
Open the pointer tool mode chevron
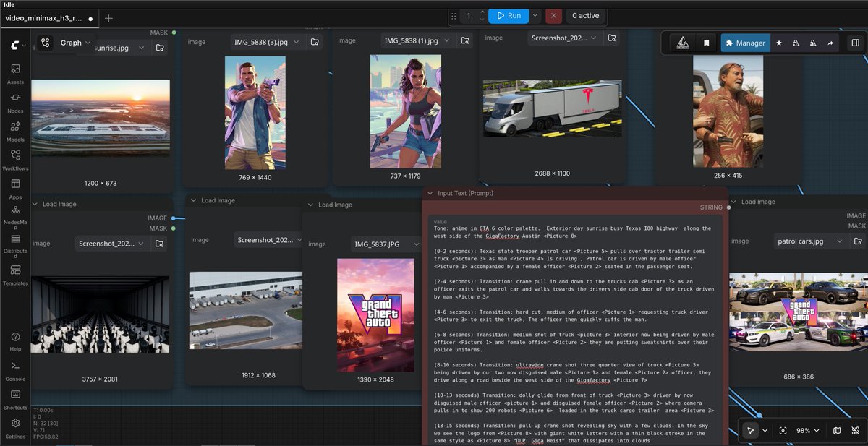coord(765,430)
